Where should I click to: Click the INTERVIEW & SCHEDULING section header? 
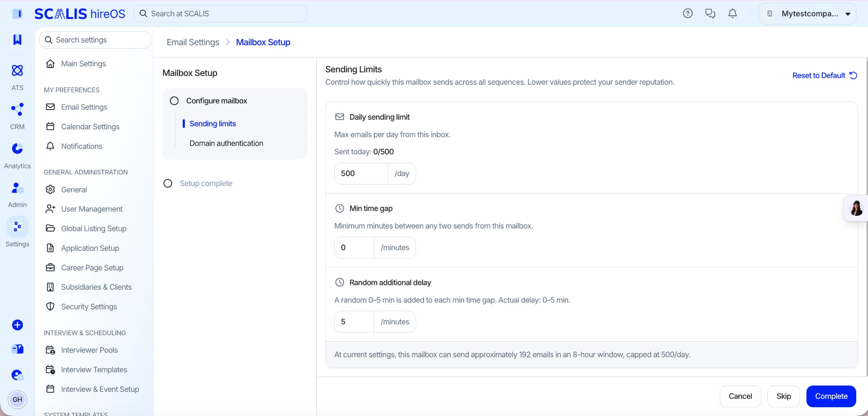click(x=85, y=333)
